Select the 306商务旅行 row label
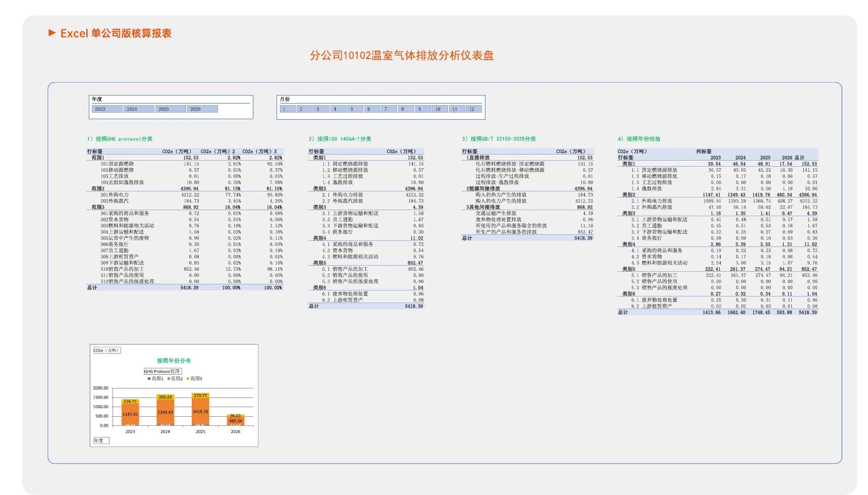Viewport: 868px width, 495px height. coord(115,244)
